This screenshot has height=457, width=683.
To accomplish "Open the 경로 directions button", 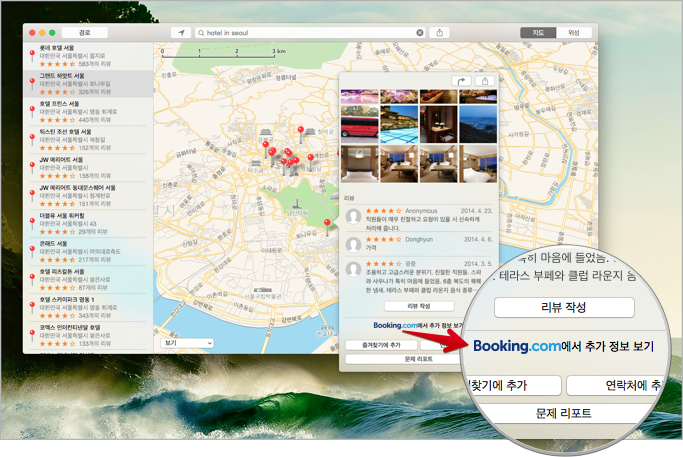I will (x=85, y=33).
